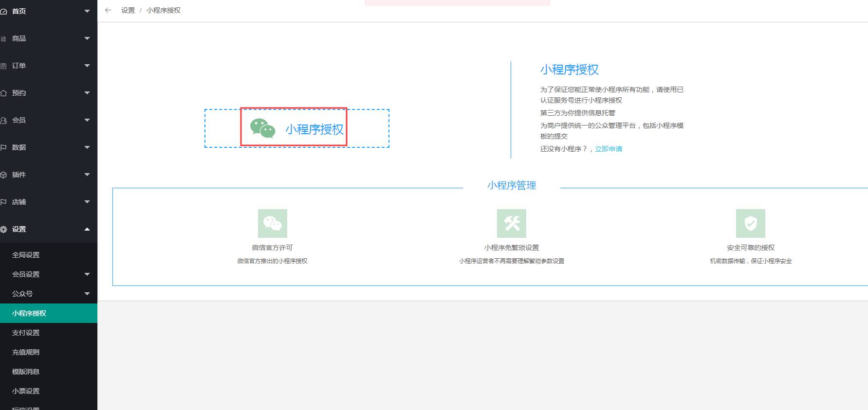Image resolution: width=868 pixels, height=410 pixels.
Task: Click the 首页 dashboard icon in sidebar
Action: (x=3, y=11)
